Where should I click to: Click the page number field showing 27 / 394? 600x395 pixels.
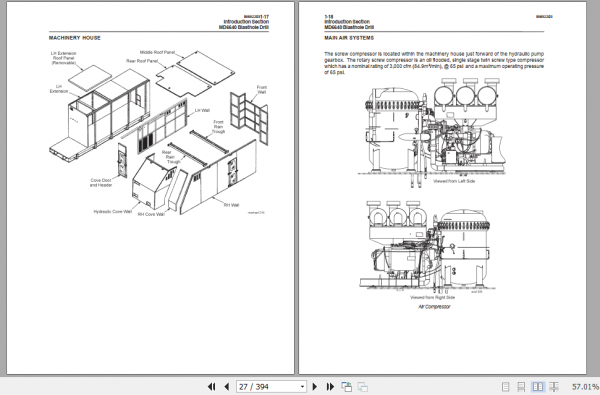271,387
